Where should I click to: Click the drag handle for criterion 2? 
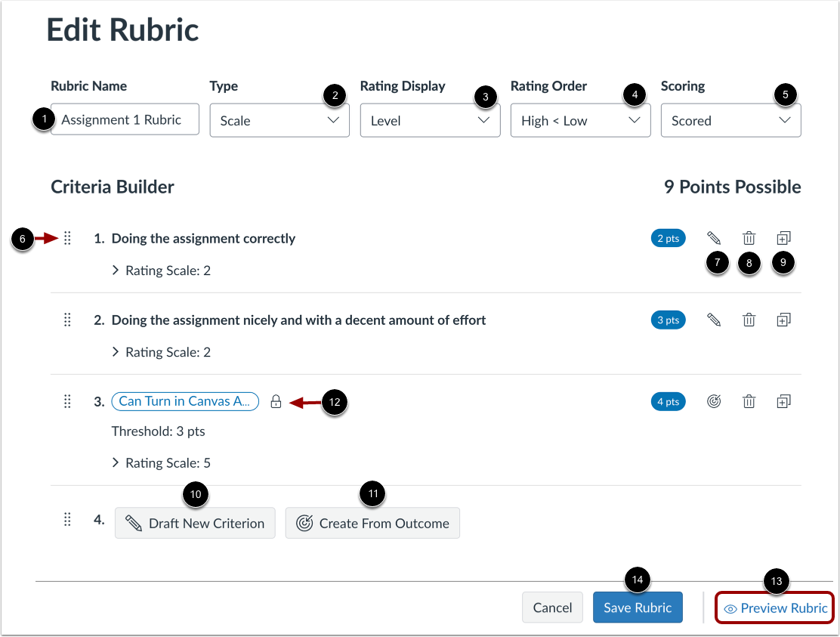point(67,320)
